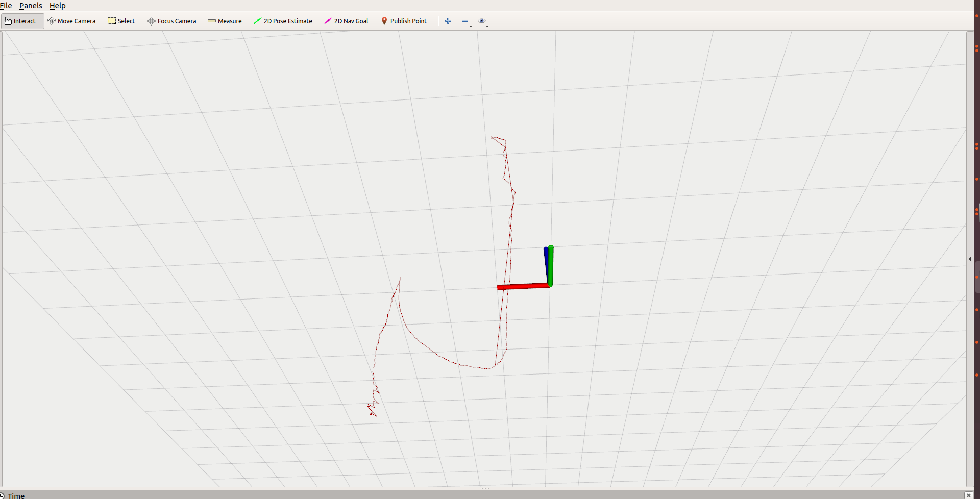The image size is (980, 499).
Task: Choose the 2D Pose Estimate tool
Action: coord(283,21)
